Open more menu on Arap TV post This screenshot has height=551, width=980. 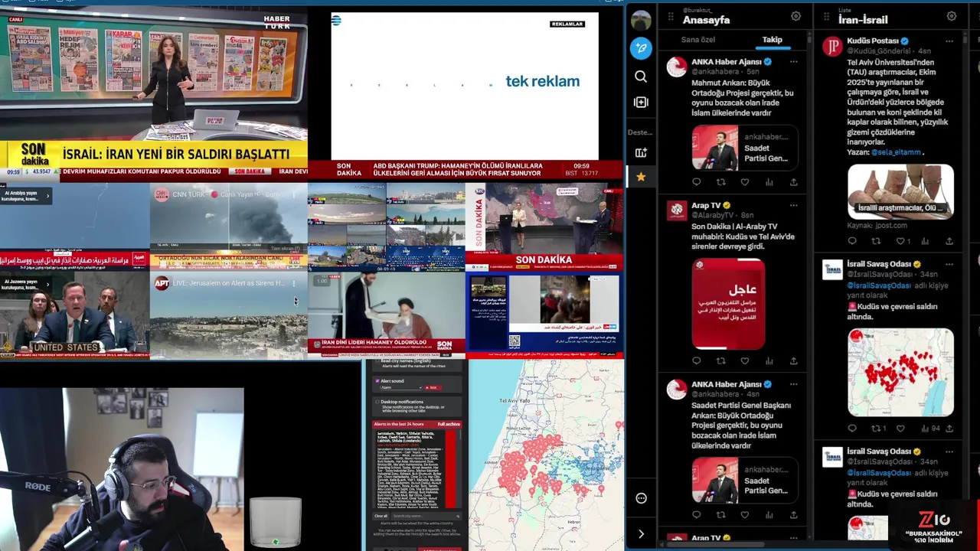pyautogui.click(x=793, y=205)
